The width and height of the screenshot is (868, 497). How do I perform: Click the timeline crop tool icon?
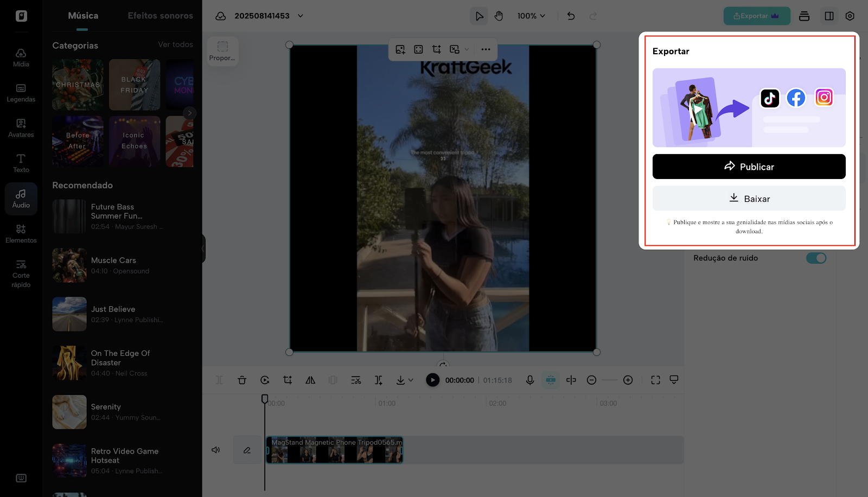coord(288,380)
